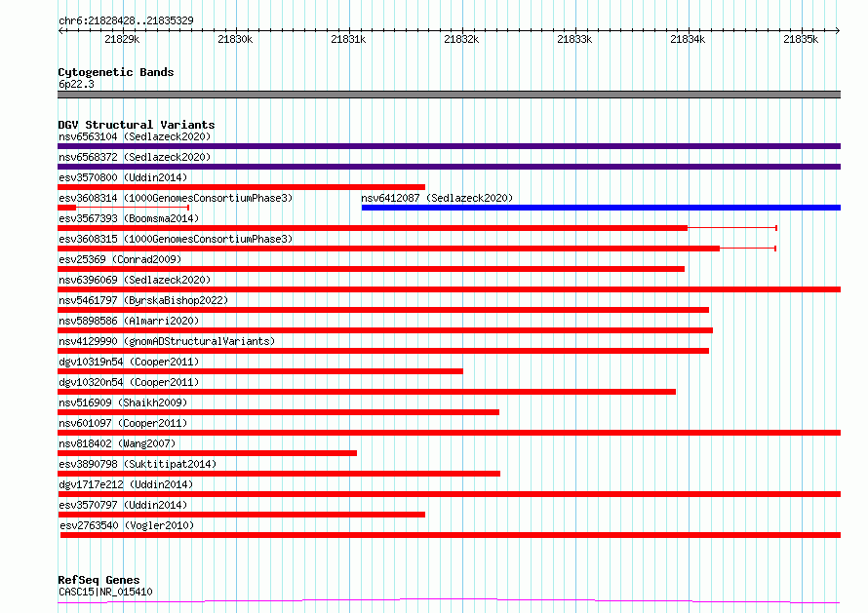Click the nsv6568372 (Sedlazeck2020) variant label

tap(135, 157)
